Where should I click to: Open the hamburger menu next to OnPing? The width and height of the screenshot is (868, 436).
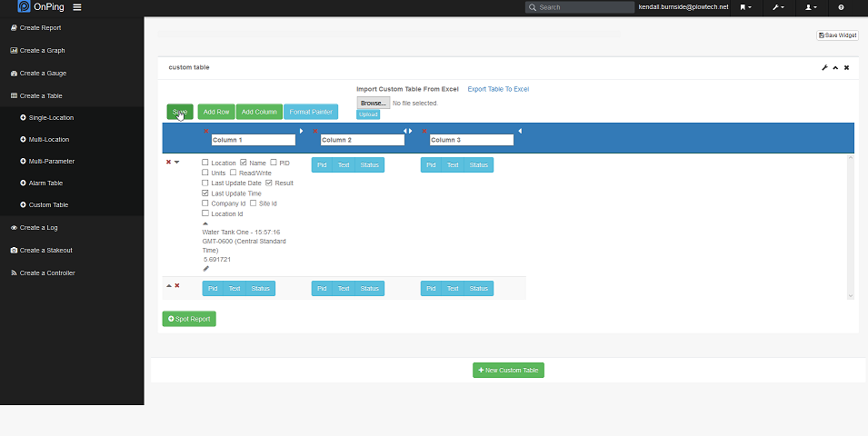pyautogui.click(x=77, y=7)
